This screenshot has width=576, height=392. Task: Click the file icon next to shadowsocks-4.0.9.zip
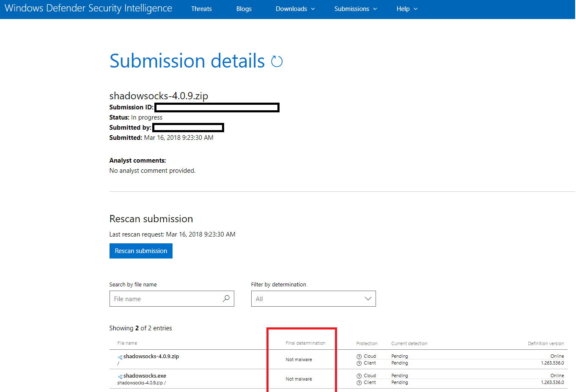120,357
